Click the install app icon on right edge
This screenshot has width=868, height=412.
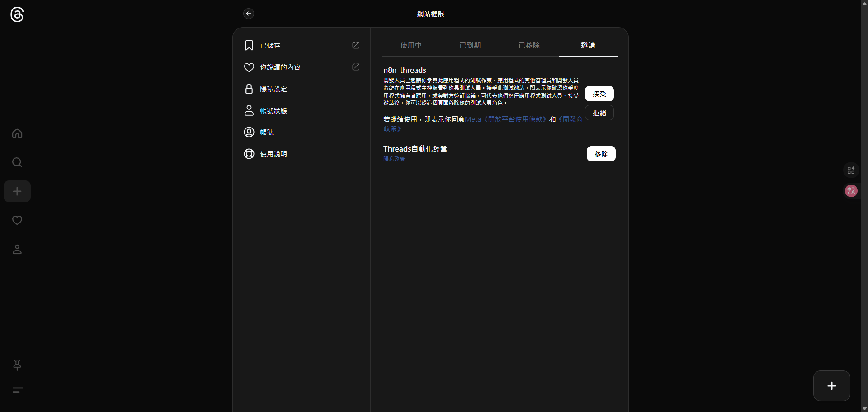point(850,170)
